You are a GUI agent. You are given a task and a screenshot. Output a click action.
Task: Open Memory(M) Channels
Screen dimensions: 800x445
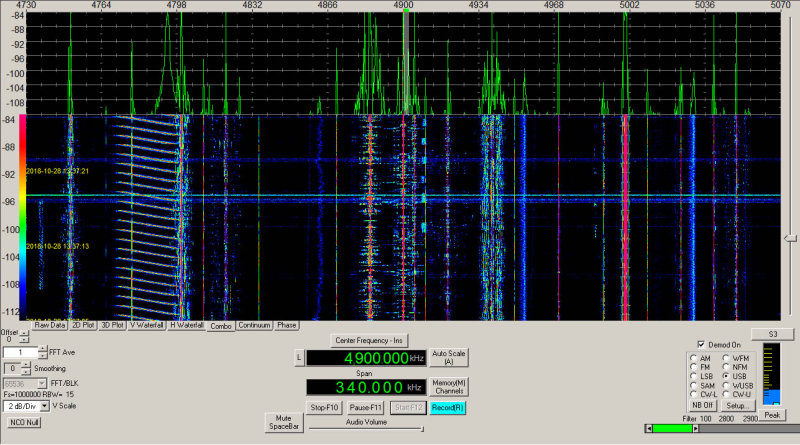[x=448, y=387]
